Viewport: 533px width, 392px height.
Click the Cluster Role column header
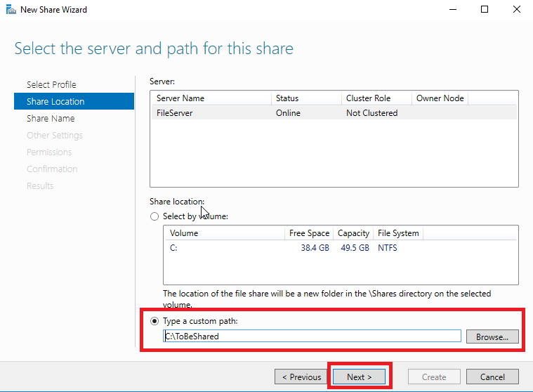[376, 98]
